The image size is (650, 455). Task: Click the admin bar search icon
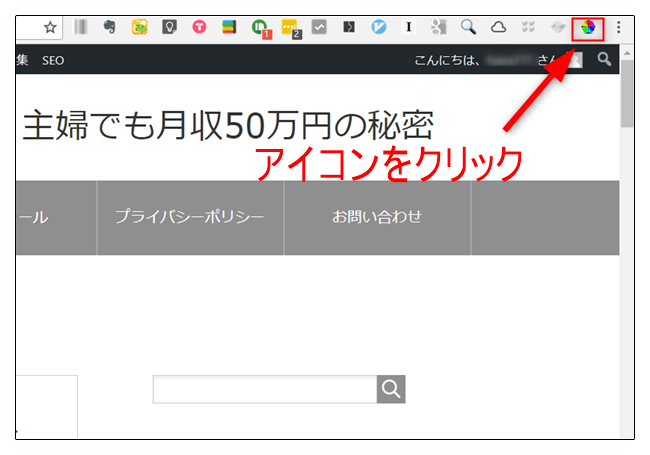click(x=604, y=59)
